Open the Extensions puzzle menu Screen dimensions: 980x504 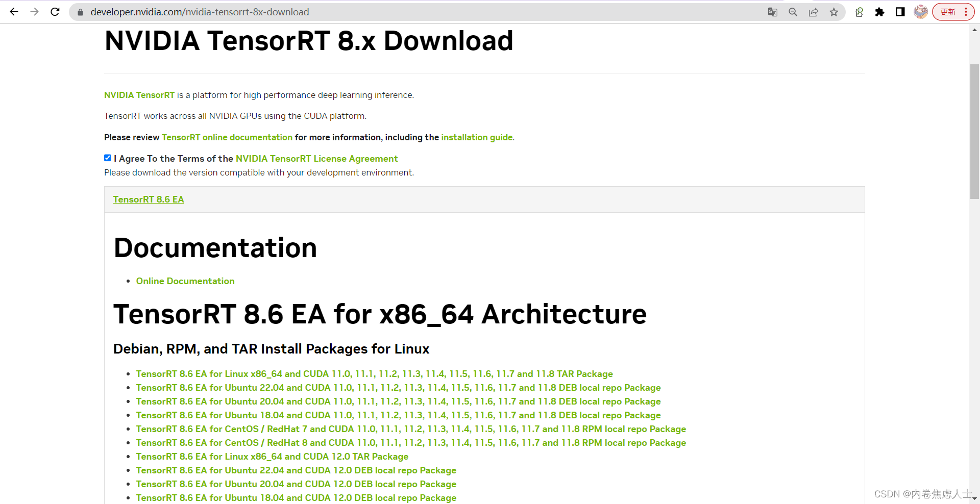(x=879, y=12)
